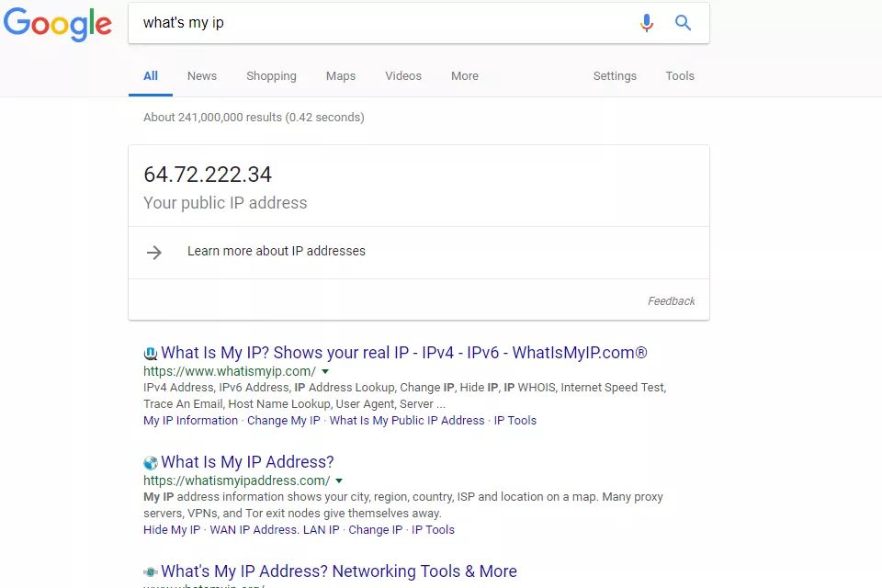This screenshot has width=882, height=588.
Task: Open the search Tools options
Action: [x=680, y=76]
